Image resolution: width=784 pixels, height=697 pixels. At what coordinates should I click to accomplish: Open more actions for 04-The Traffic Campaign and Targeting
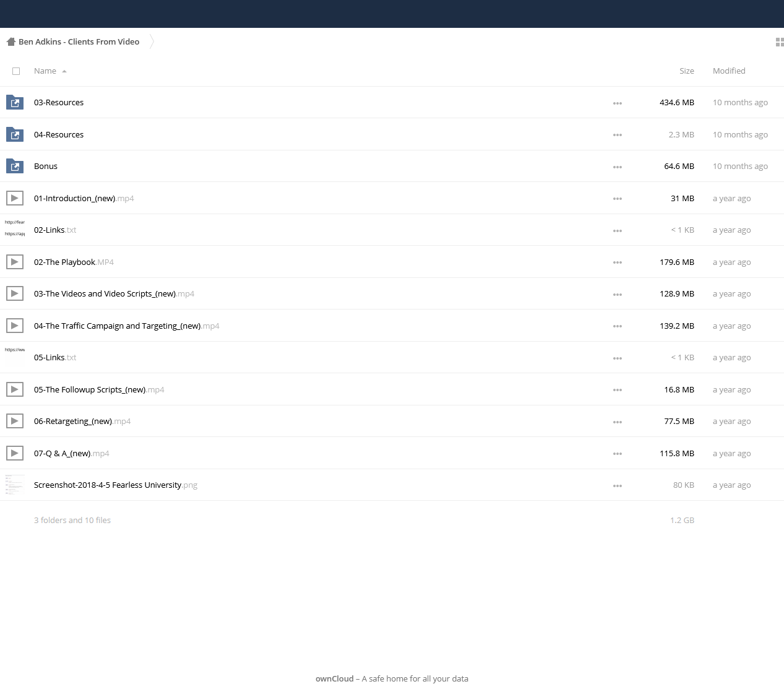tap(618, 326)
